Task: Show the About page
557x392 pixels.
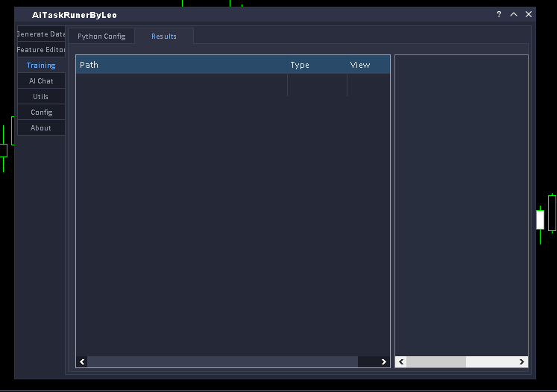Action: (41, 128)
